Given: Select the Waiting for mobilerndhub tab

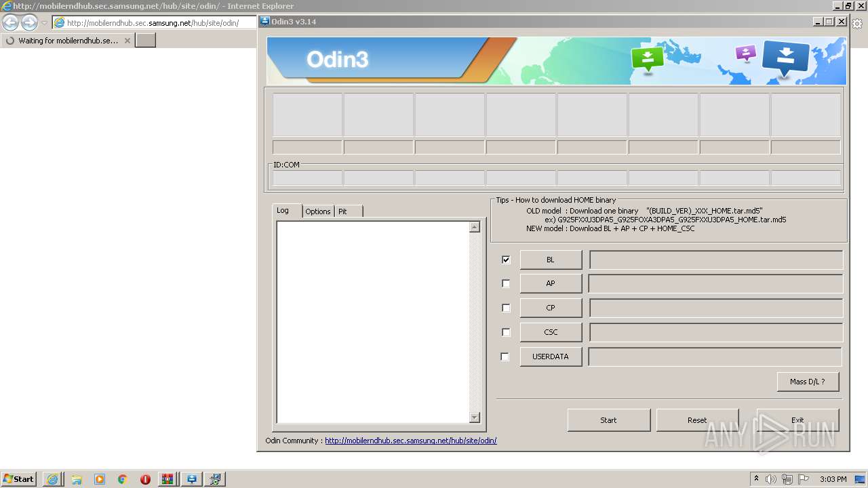Looking at the screenshot, I should [x=68, y=41].
